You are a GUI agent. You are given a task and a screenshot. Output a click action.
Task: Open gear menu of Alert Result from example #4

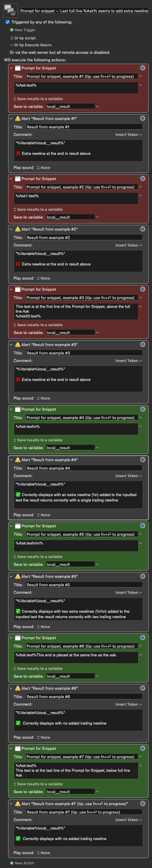tap(143, 459)
